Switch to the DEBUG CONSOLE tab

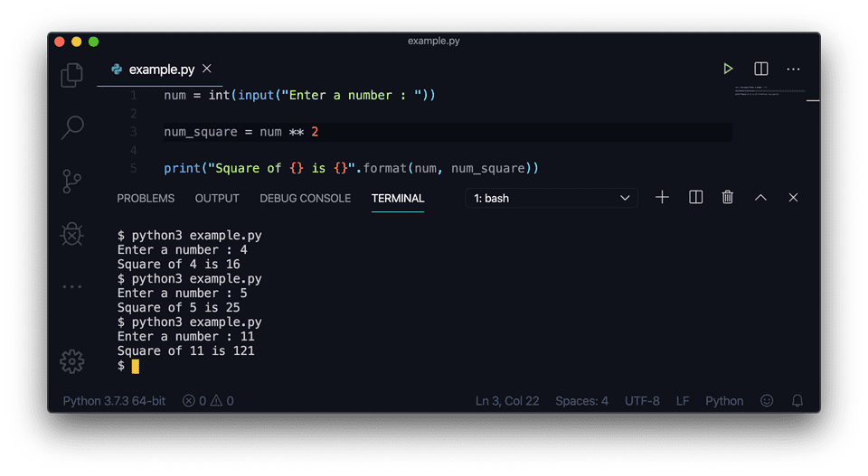(x=305, y=199)
